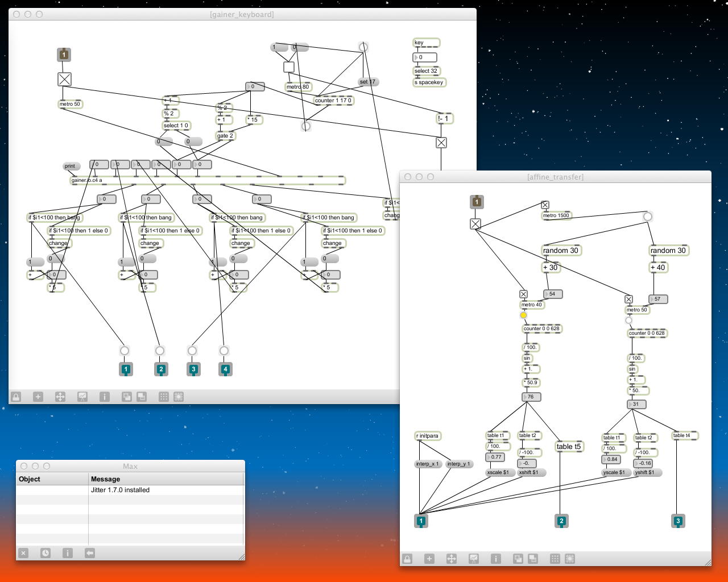This screenshot has width=728, height=582.
Task: Click send-to-back icon in affine_transfer toolbar
Action: pos(532,559)
